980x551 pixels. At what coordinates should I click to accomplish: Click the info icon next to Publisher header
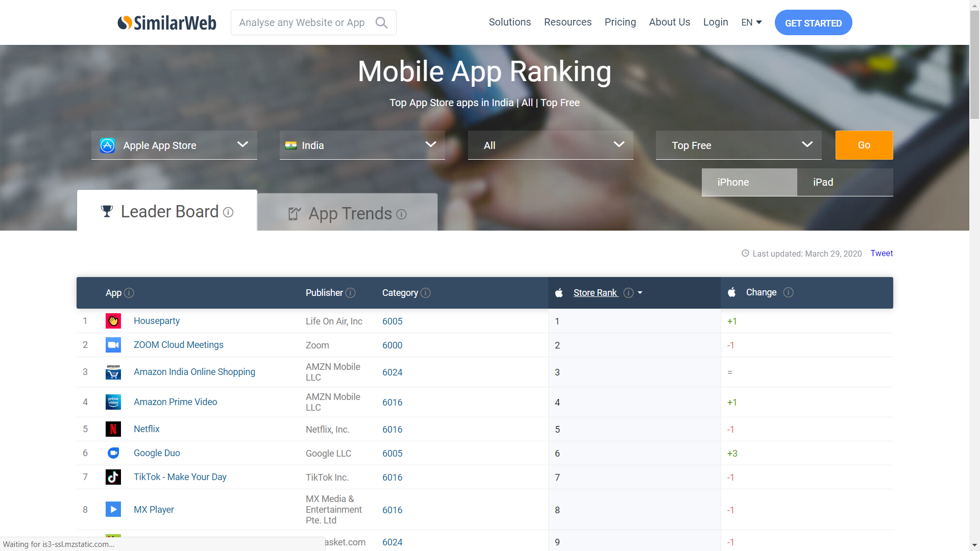point(351,293)
